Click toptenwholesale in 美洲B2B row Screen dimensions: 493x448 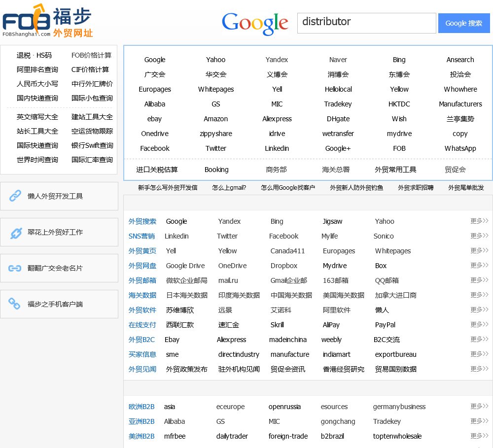click(x=397, y=436)
